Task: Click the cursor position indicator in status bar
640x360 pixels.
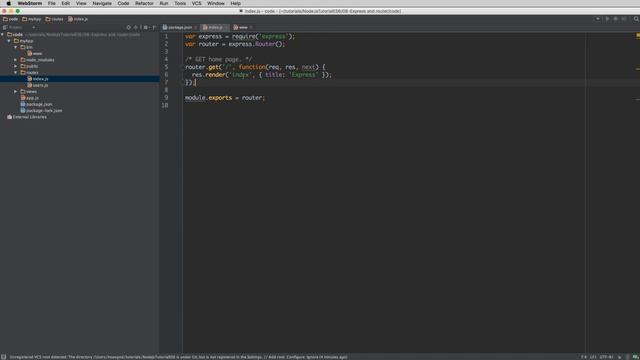Action: [x=584, y=357]
